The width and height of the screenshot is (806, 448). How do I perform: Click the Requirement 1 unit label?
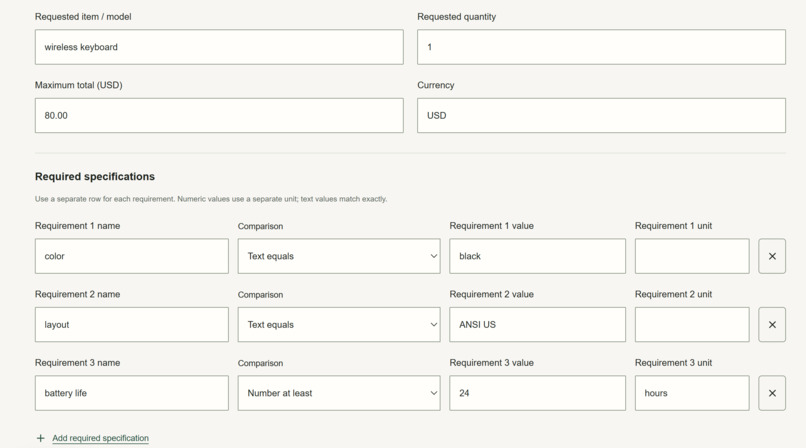pyautogui.click(x=673, y=226)
